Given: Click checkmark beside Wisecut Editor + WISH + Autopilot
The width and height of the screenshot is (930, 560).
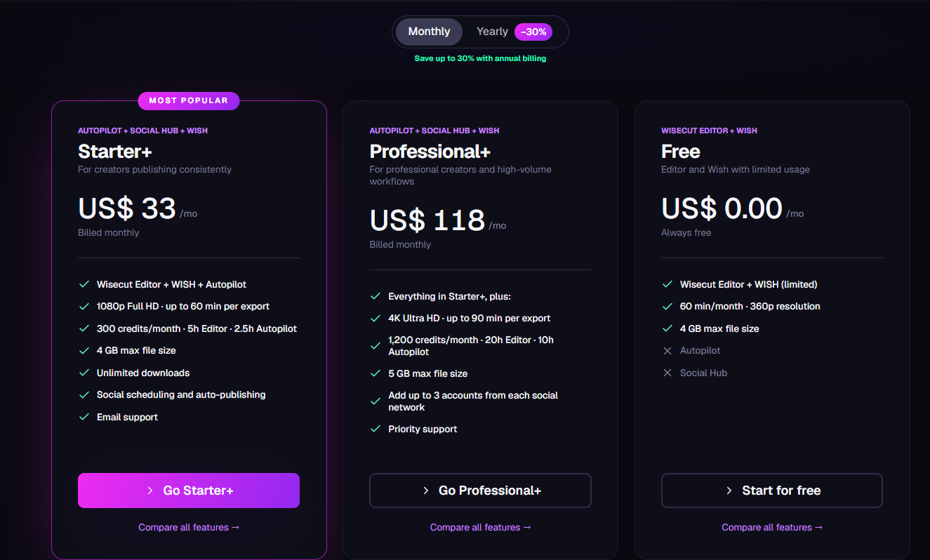Looking at the screenshot, I should pos(84,284).
